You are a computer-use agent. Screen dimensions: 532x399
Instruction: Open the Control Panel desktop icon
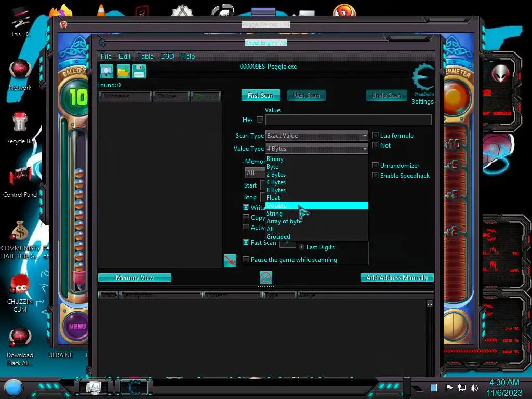coord(20,182)
